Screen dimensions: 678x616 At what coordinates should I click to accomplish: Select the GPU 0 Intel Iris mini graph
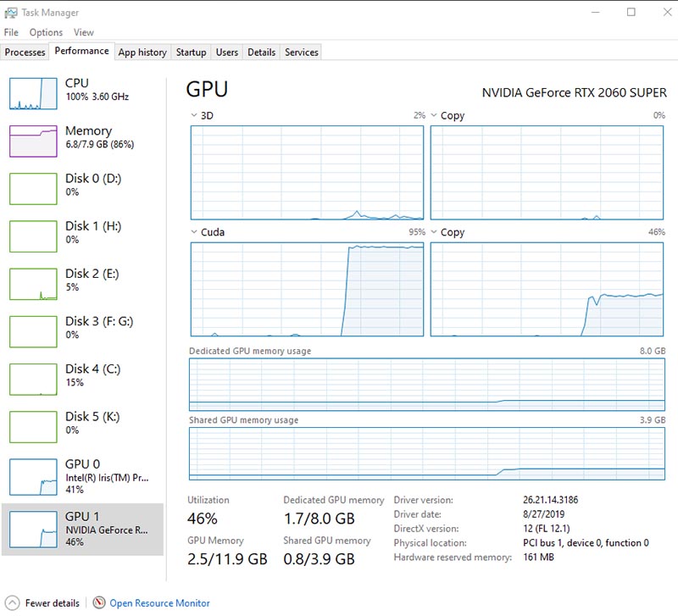pyautogui.click(x=33, y=477)
